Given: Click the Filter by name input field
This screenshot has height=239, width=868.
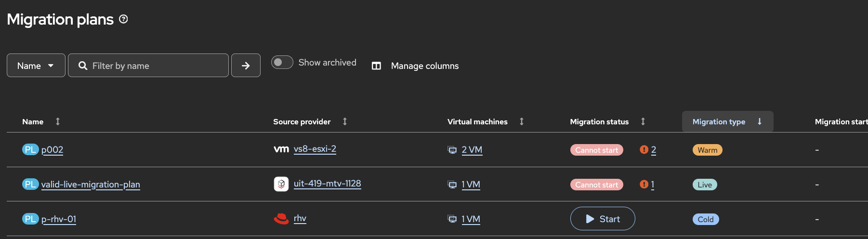Looking at the screenshot, I should pyautogui.click(x=154, y=66).
